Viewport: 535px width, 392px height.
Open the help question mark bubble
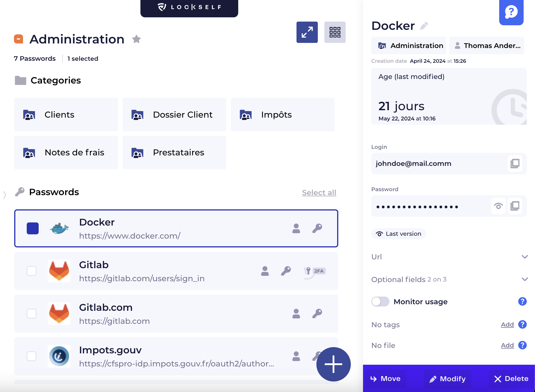tap(511, 12)
